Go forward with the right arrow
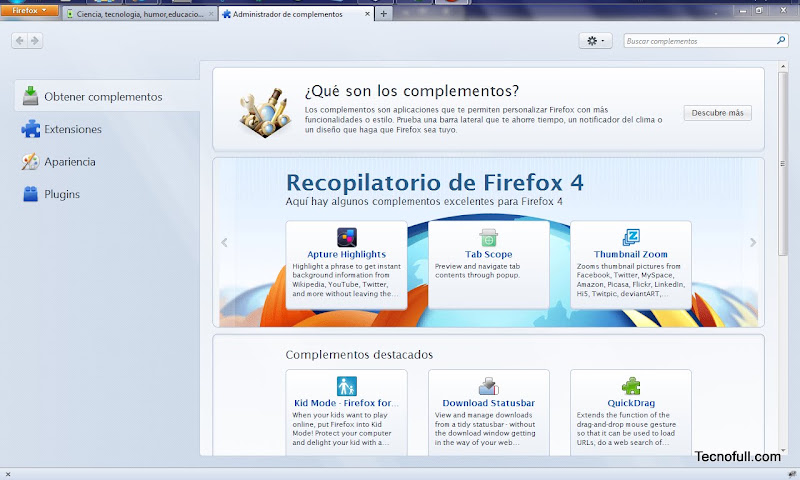800x480 pixels. (x=35, y=40)
